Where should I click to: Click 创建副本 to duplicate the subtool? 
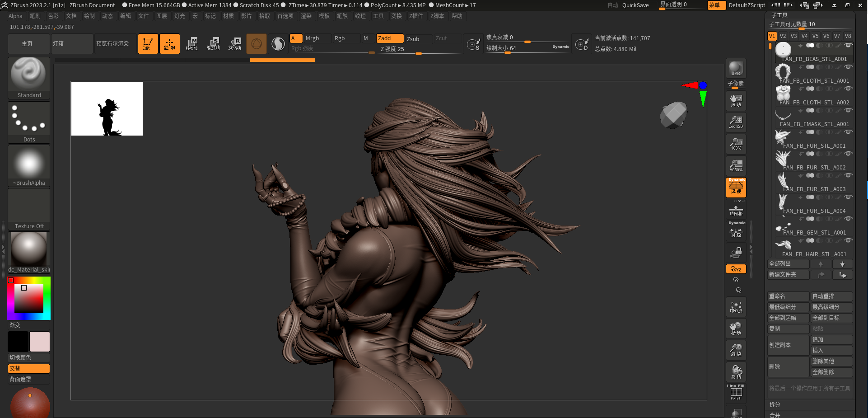click(x=788, y=345)
